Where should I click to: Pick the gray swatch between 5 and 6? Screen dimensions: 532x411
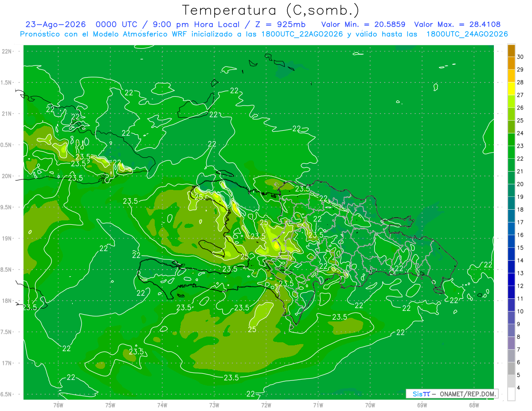(511, 369)
